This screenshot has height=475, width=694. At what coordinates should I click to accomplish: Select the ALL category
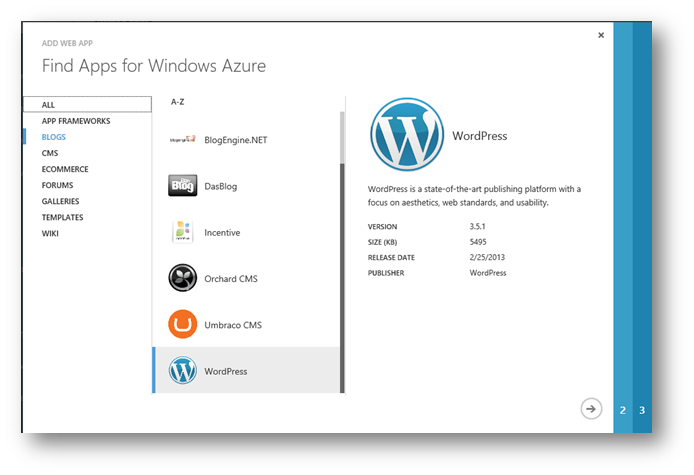click(87, 104)
